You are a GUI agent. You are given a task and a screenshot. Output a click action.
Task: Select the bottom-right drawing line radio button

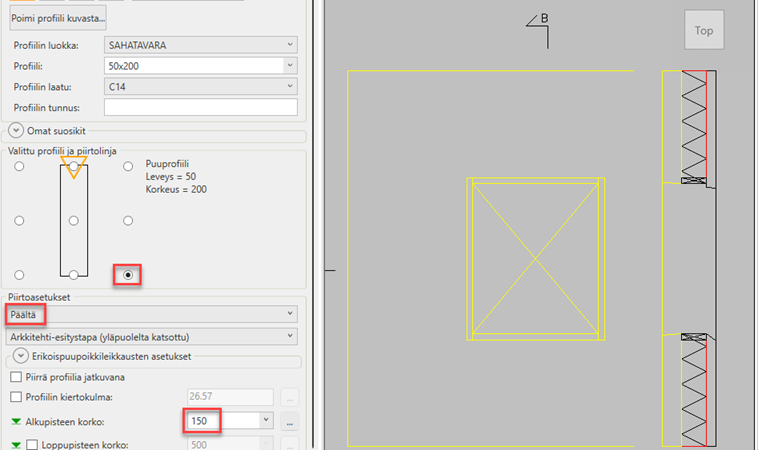click(x=127, y=274)
